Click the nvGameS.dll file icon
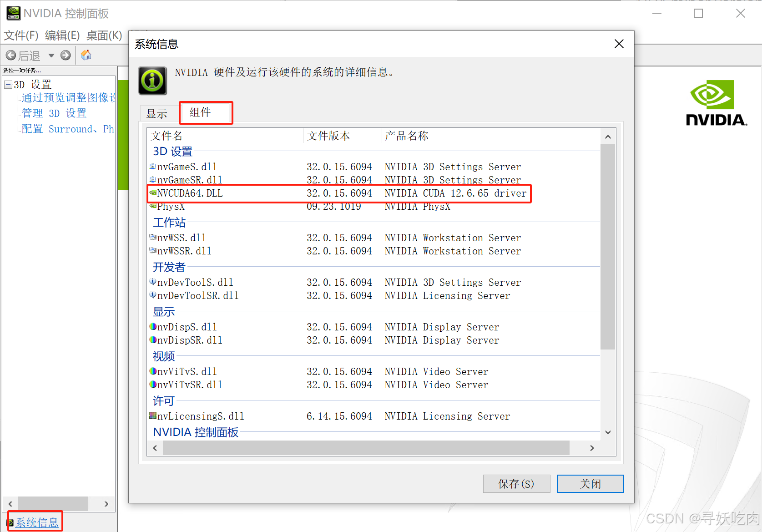Viewport: 762px width, 532px height. tap(153, 167)
